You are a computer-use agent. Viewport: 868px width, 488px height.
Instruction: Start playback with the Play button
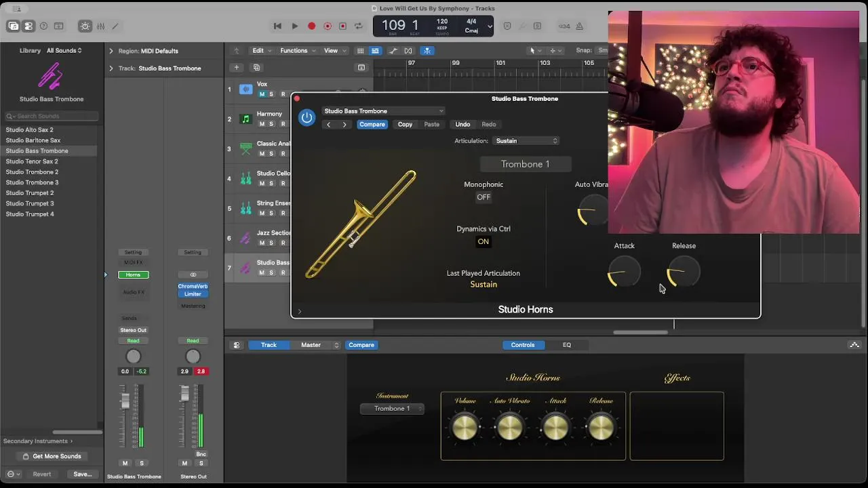[x=295, y=26]
